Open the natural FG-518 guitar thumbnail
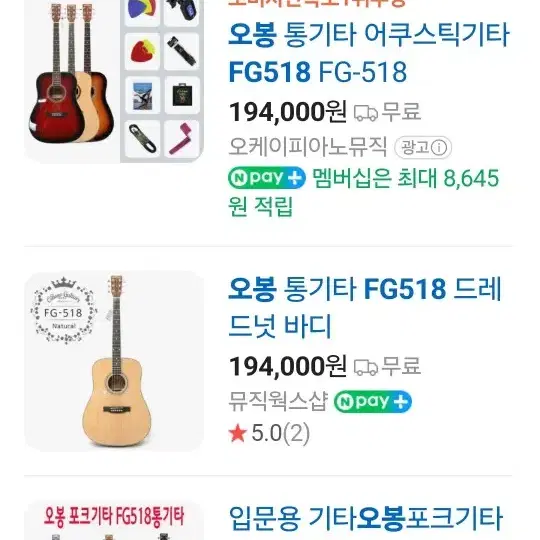The image size is (540, 540). point(114,361)
